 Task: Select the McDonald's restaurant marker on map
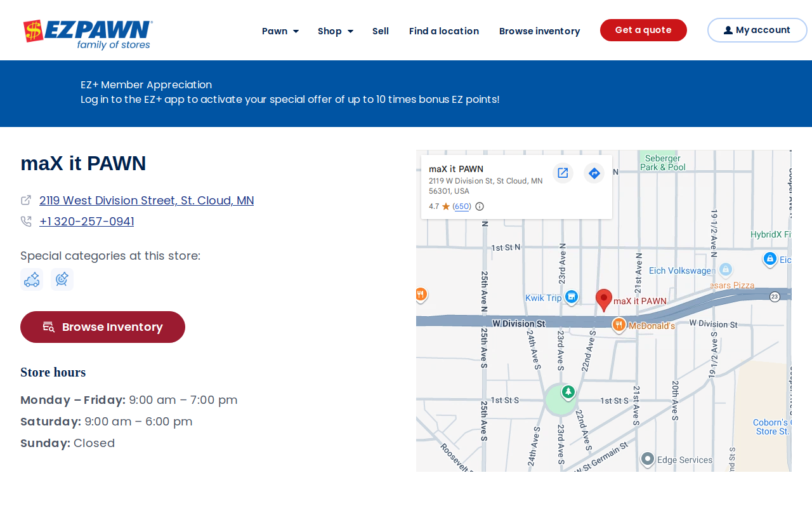click(x=619, y=324)
